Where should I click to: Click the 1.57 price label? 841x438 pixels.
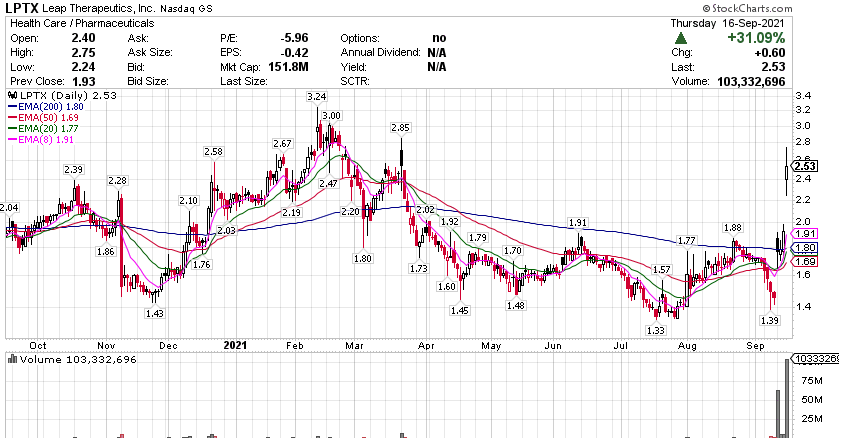(662, 269)
